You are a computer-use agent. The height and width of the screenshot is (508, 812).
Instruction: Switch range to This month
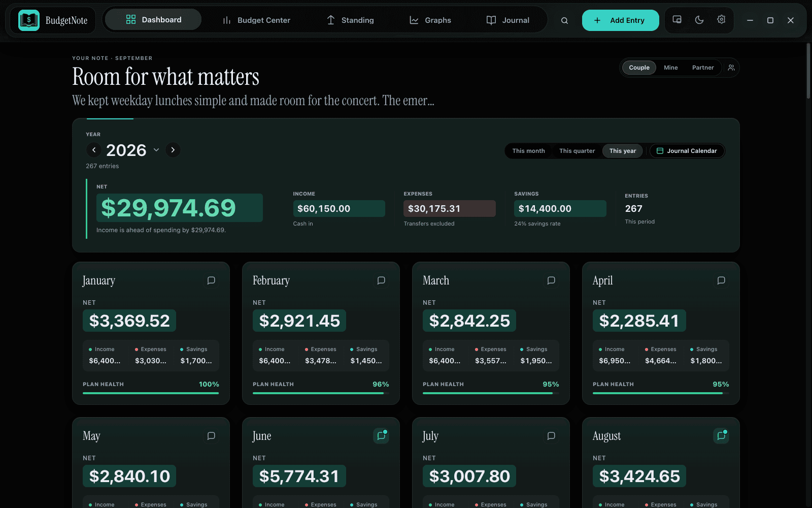tap(528, 151)
